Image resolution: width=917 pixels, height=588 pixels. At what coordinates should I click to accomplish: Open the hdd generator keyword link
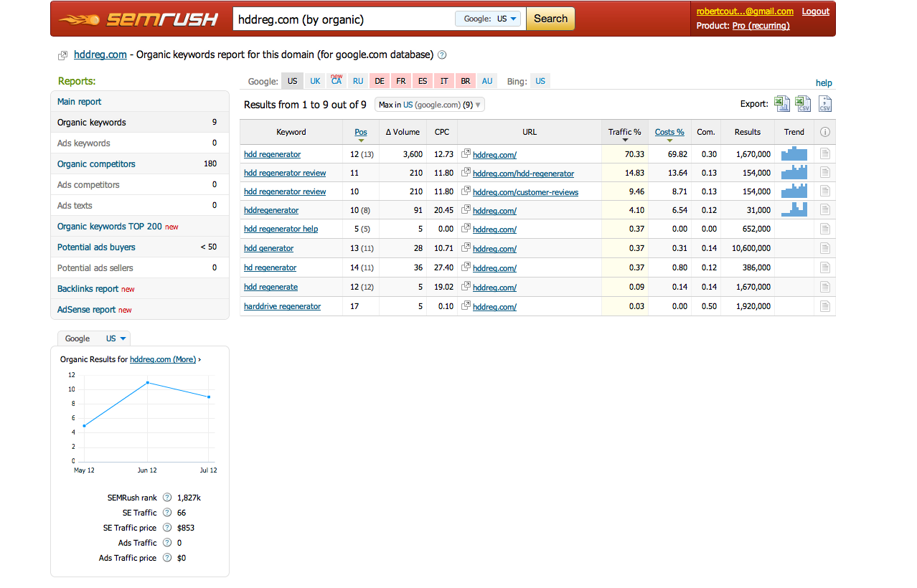[268, 248]
